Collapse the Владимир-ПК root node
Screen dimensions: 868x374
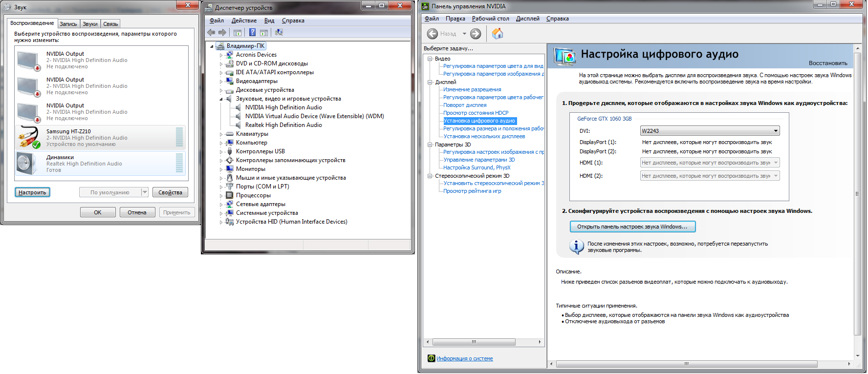(212, 46)
